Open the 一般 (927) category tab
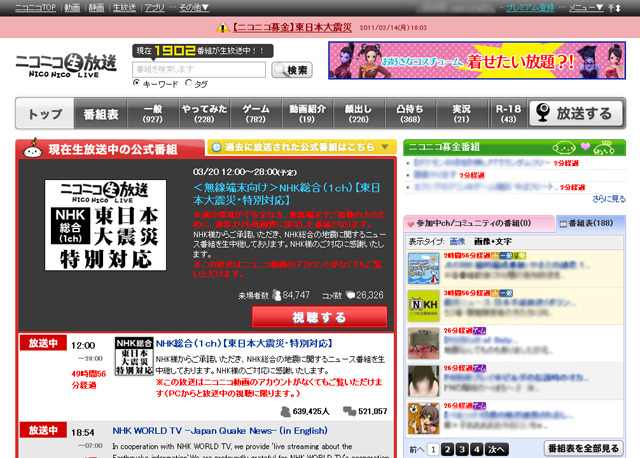This screenshot has width=640, height=458. coord(153,114)
